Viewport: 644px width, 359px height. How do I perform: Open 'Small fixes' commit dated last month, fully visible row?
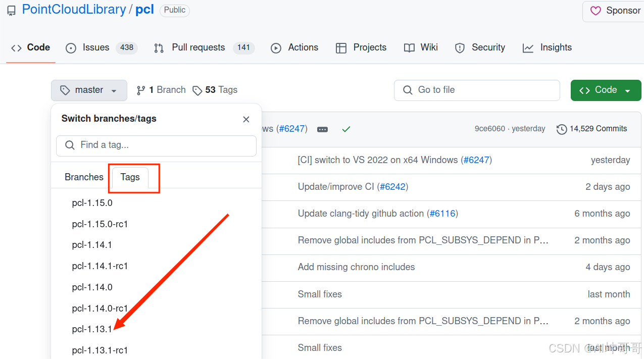coord(320,294)
